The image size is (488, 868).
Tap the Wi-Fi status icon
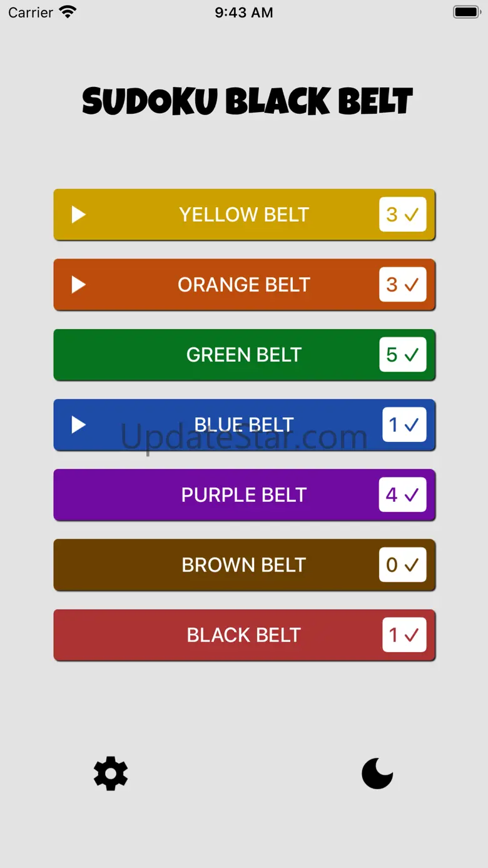pos(67,12)
